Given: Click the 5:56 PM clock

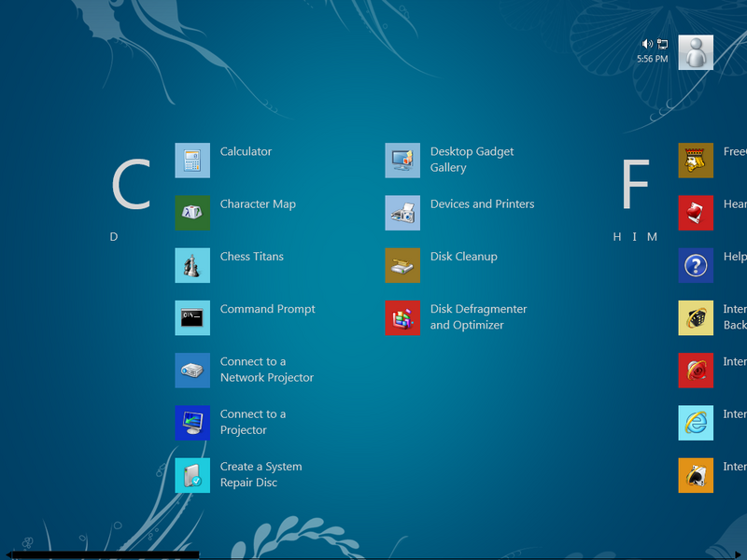Looking at the screenshot, I should coord(652,59).
